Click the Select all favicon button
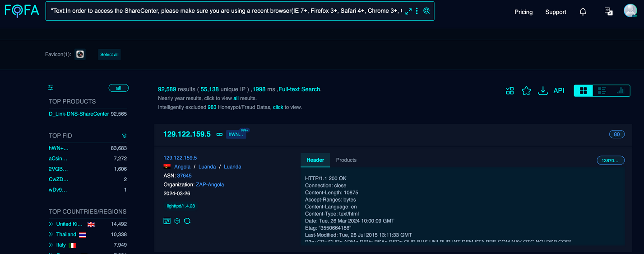This screenshot has height=254, width=644. click(109, 55)
